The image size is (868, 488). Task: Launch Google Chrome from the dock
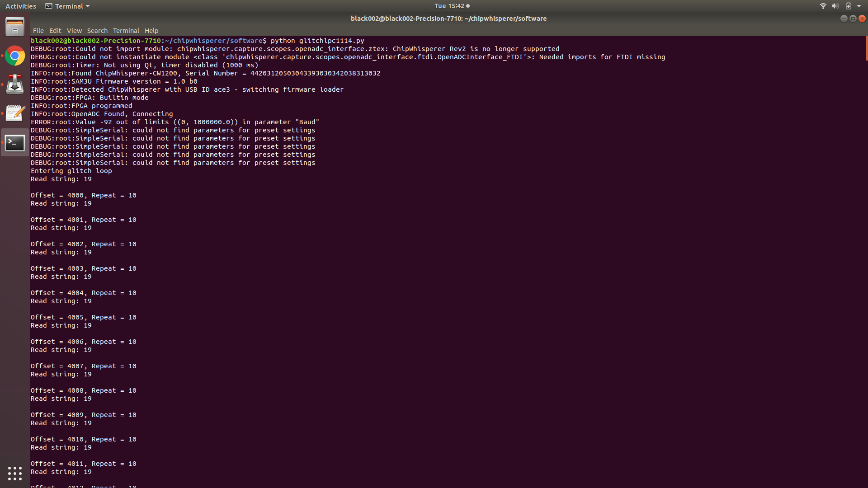coord(15,56)
